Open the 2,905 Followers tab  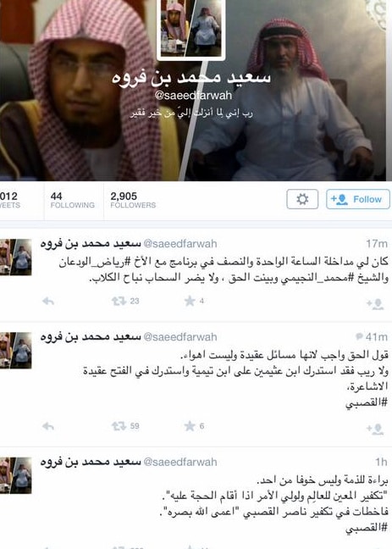click(133, 200)
